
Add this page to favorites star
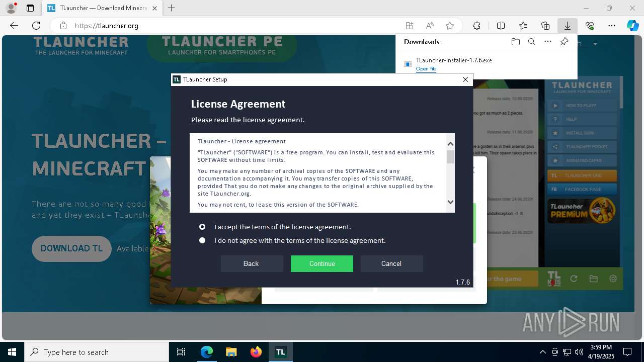pyautogui.click(x=450, y=26)
